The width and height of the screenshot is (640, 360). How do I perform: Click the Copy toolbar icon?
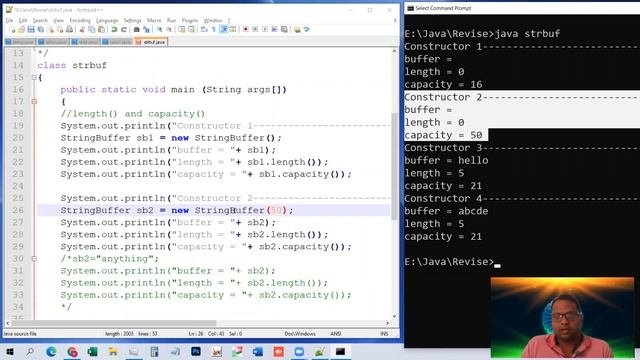tap(92, 29)
